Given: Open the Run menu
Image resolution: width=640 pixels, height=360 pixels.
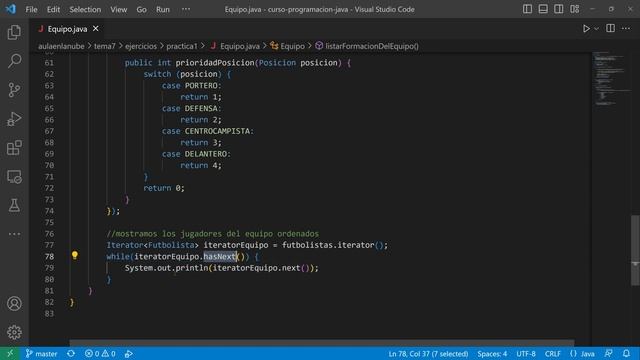Looking at the screenshot, I should pyautogui.click(x=162, y=9).
